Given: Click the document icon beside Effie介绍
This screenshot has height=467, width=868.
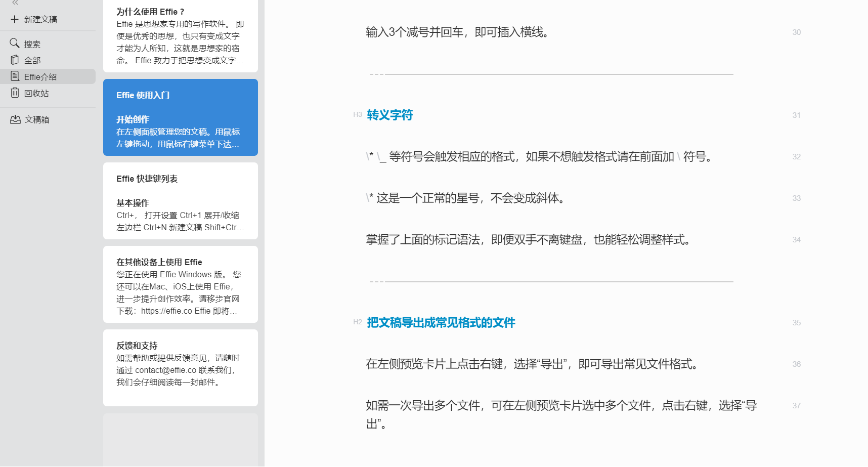Looking at the screenshot, I should point(14,76).
